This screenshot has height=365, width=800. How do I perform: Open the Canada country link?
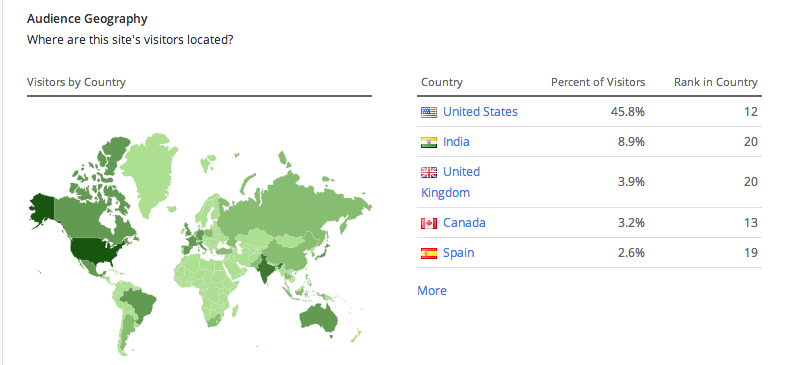coord(464,223)
